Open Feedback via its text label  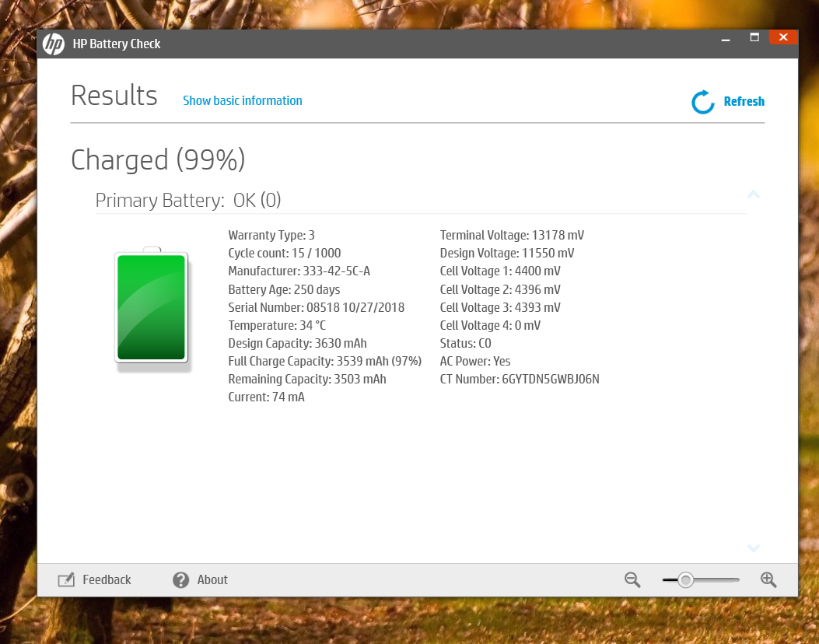pyautogui.click(x=107, y=580)
